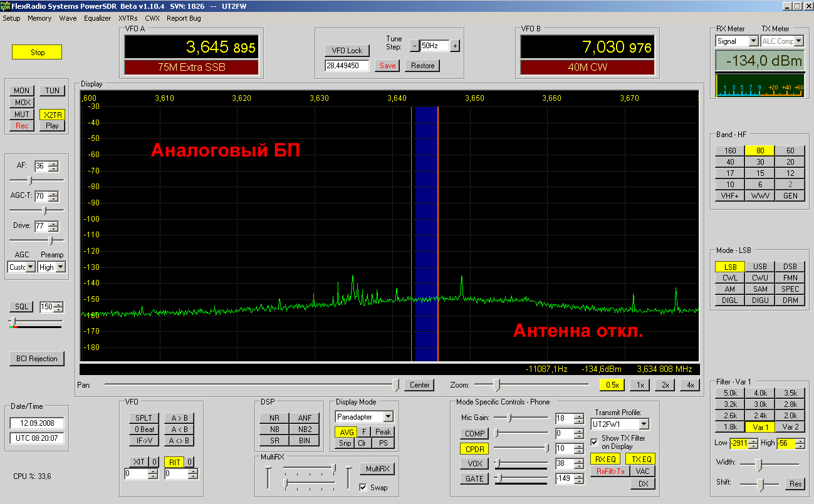The width and height of the screenshot is (814, 504).
Task: Click the yellow Stop button
Action: point(38,52)
